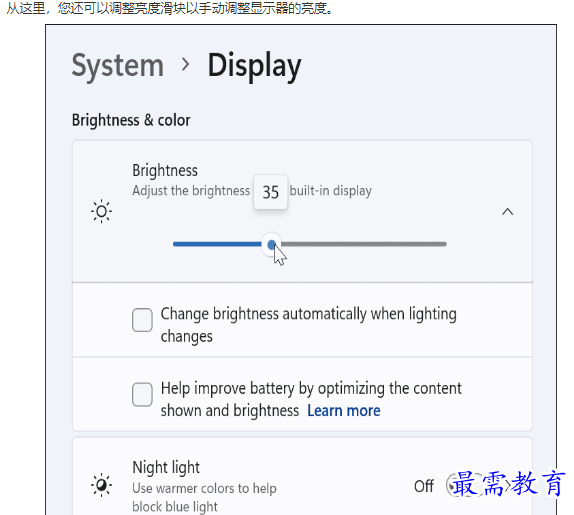Open the Night light settings row
The image size is (574, 515).
302,477
